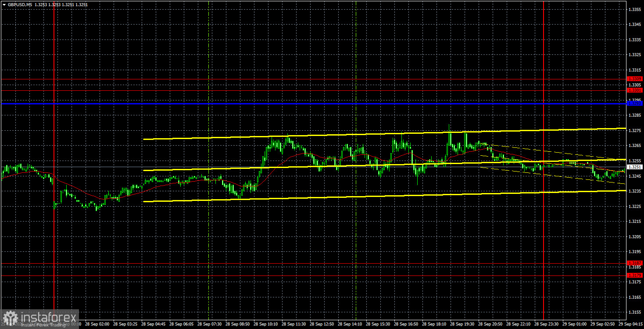Image resolution: width=644 pixels, height=329 pixels.
Task: Click the current price tag 1.3251
Action: coord(635,167)
